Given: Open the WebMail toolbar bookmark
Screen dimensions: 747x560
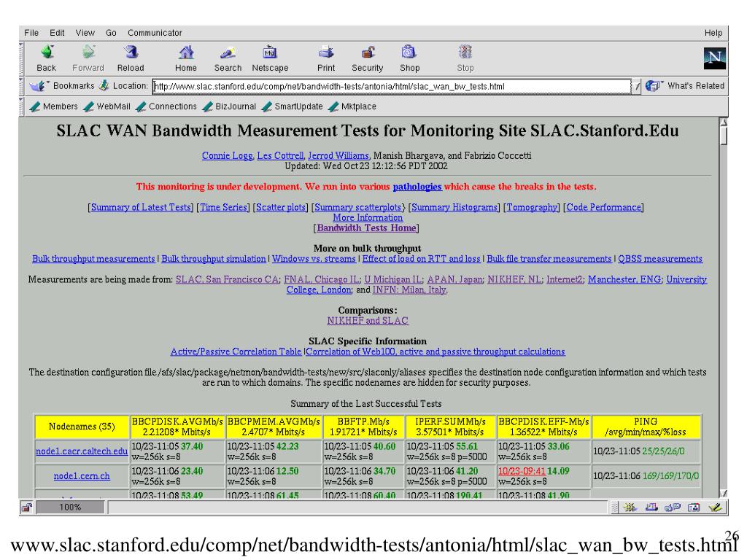Looking at the screenshot, I should 107,106.
